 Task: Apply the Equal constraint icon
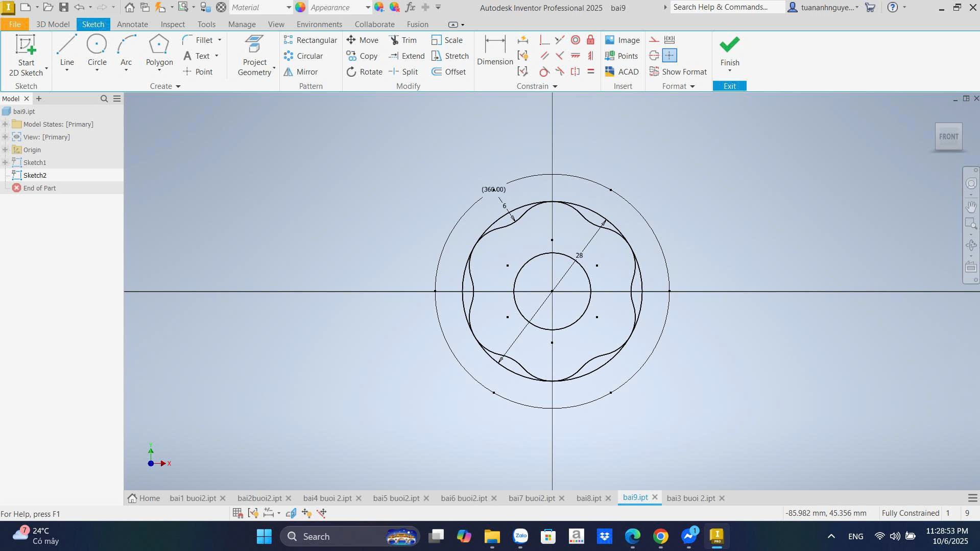coord(591,71)
